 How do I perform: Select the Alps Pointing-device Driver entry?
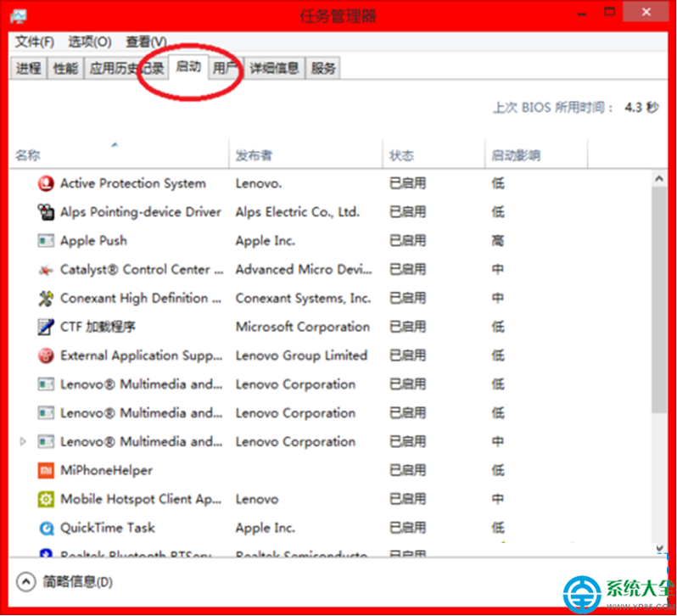click(140, 212)
